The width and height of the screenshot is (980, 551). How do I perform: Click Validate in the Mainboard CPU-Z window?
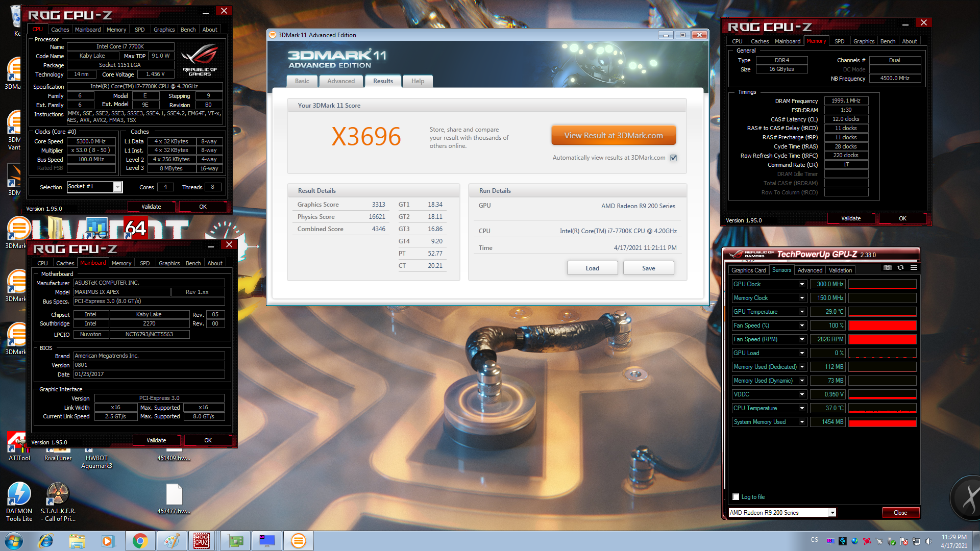click(x=156, y=440)
